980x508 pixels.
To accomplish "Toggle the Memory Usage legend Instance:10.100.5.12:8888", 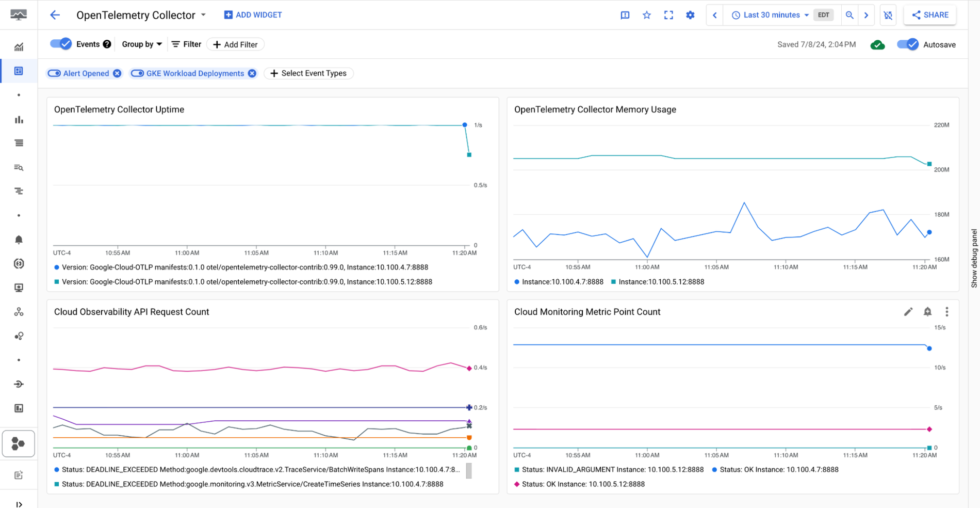I will tap(658, 282).
